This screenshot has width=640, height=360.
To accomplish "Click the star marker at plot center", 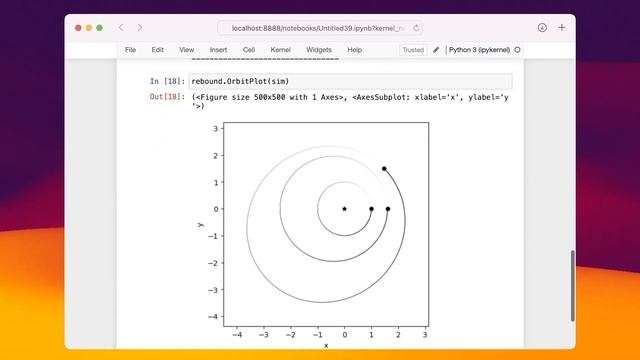I will (x=344, y=209).
